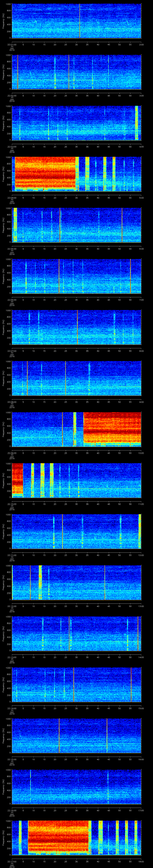Click the 22:06:00 start time label
Screen dimensions: 153x868
(12, 300)
